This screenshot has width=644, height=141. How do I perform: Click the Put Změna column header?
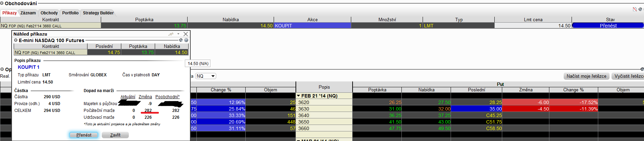526,90
